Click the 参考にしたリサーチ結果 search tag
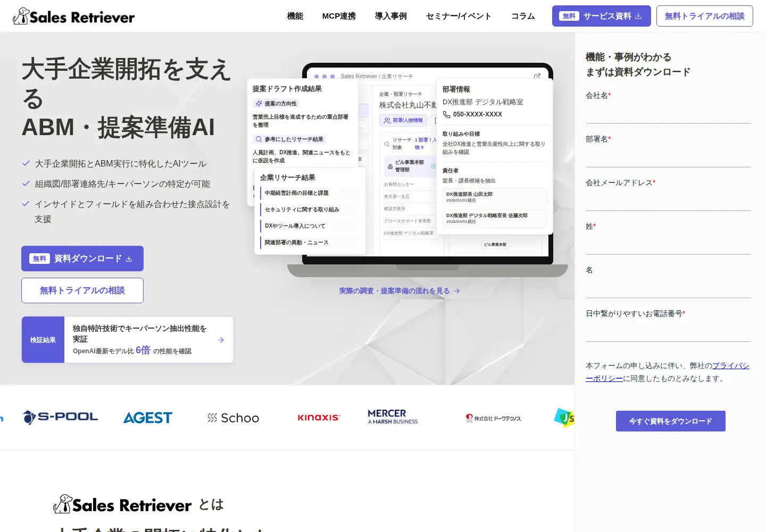 point(289,139)
